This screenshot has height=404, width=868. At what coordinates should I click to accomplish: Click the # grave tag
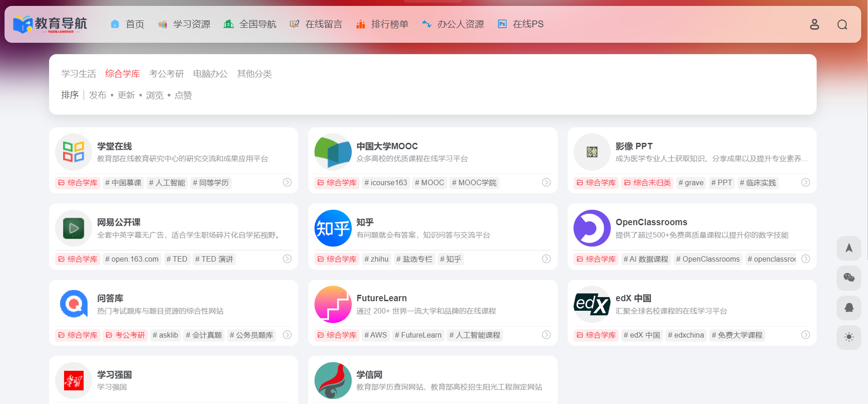(691, 183)
